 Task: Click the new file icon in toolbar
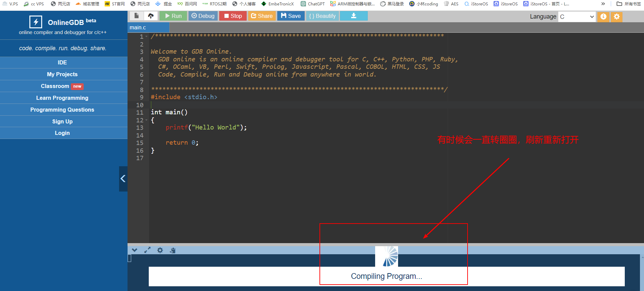137,16
